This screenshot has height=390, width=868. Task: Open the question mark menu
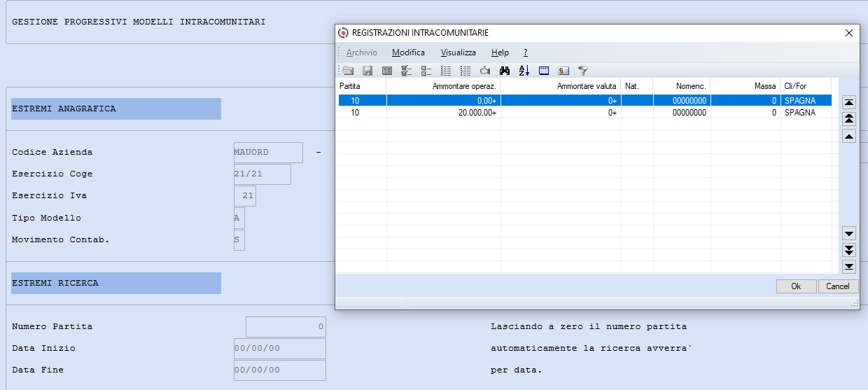click(x=526, y=53)
